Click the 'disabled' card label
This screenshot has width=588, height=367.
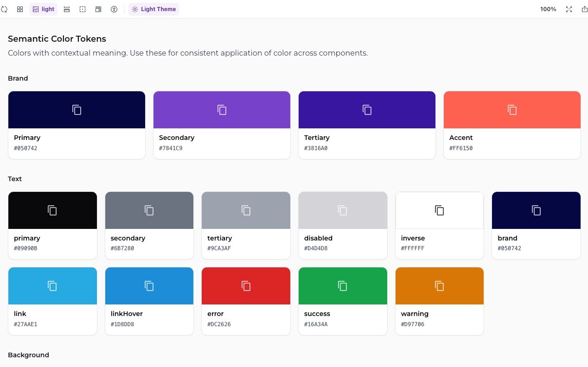pyautogui.click(x=318, y=238)
